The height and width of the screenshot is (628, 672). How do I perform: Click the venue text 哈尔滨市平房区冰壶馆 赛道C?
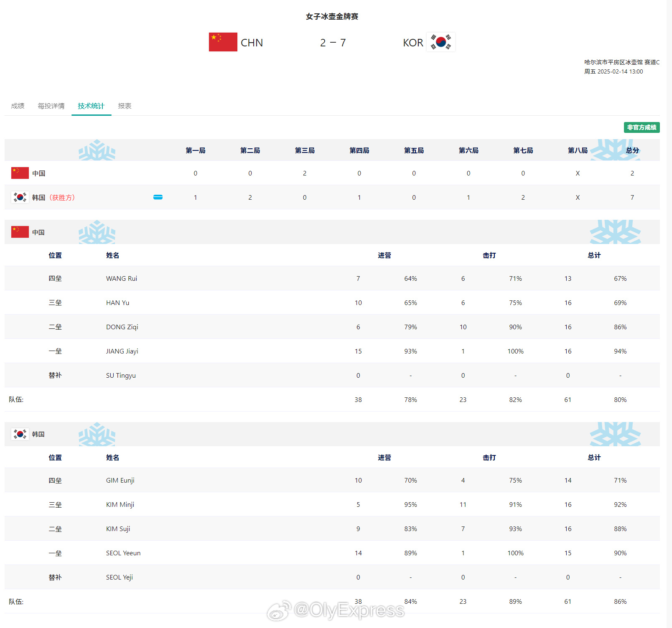tap(622, 62)
